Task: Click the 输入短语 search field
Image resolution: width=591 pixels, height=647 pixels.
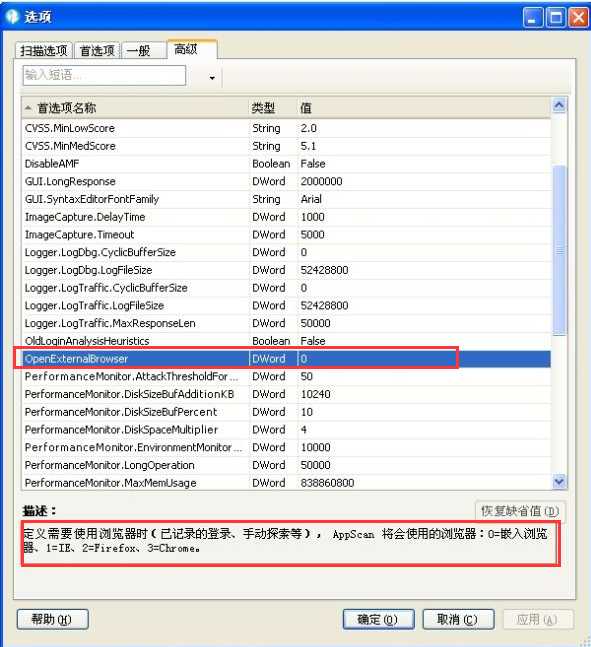Action: [x=104, y=75]
